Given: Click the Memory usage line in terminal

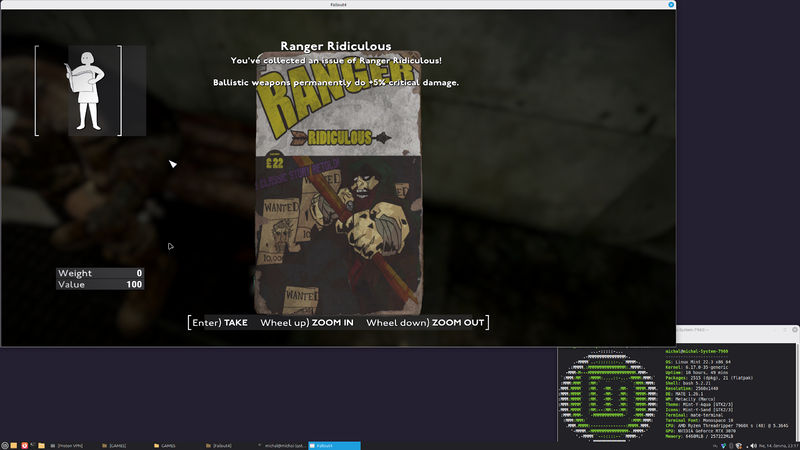Looking at the screenshot, I should [x=699, y=436].
